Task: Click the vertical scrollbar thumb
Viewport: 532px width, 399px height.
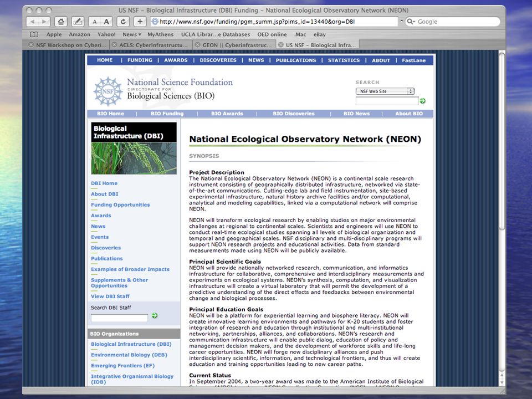Action: pos(502,141)
